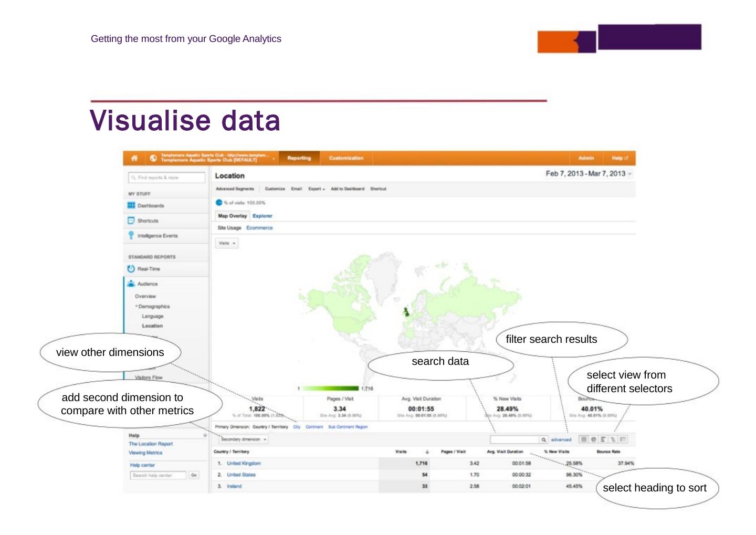Open the Visits metric dropdown above map

[x=227, y=244]
